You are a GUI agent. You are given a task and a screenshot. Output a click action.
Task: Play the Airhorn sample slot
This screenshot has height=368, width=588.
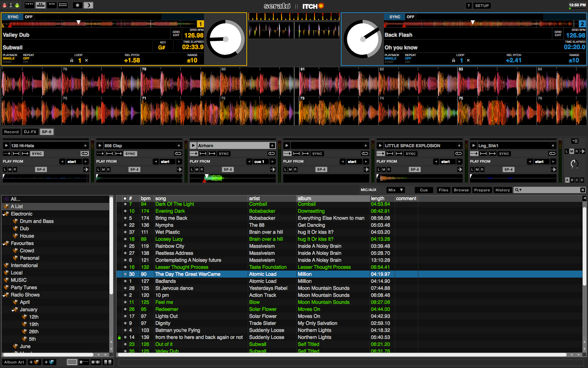click(x=193, y=145)
